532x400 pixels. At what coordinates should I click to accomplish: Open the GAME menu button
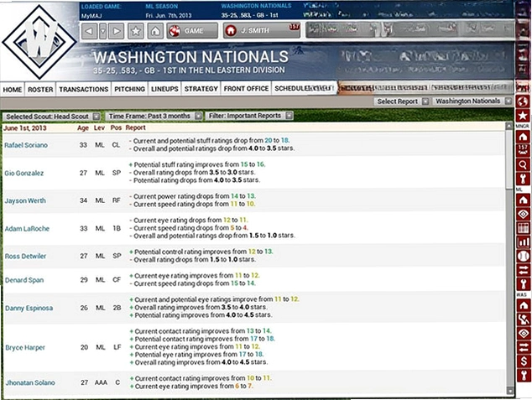click(x=192, y=31)
